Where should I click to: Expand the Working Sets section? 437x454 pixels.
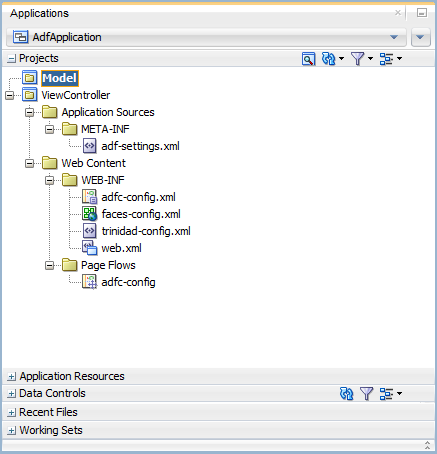point(12,431)
